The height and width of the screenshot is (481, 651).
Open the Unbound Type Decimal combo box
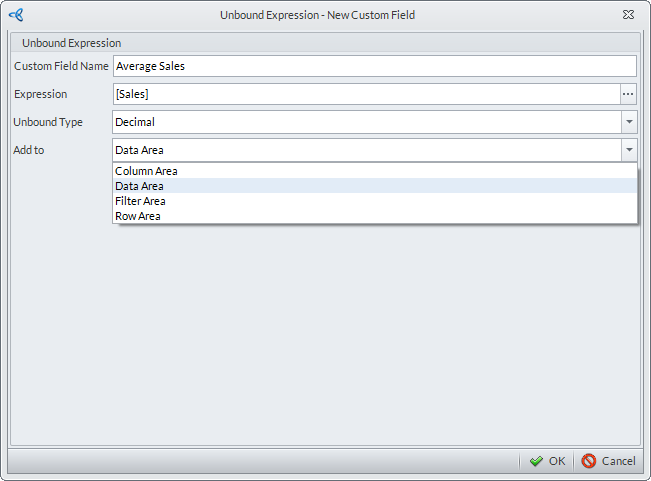[366, 122]
